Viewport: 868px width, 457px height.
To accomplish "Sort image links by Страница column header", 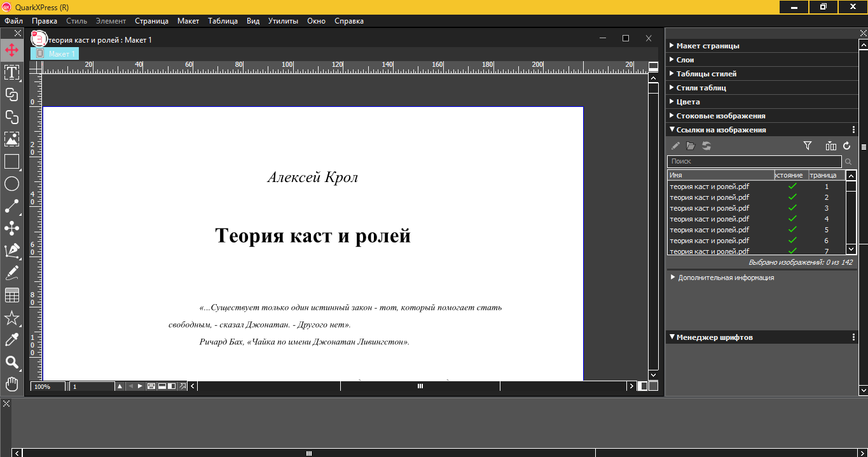I will [827, 175].
